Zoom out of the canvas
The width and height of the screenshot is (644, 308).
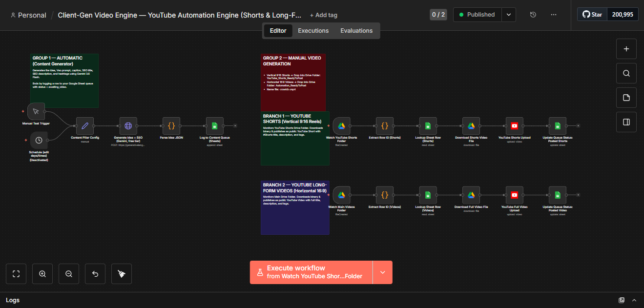(69, 274)
